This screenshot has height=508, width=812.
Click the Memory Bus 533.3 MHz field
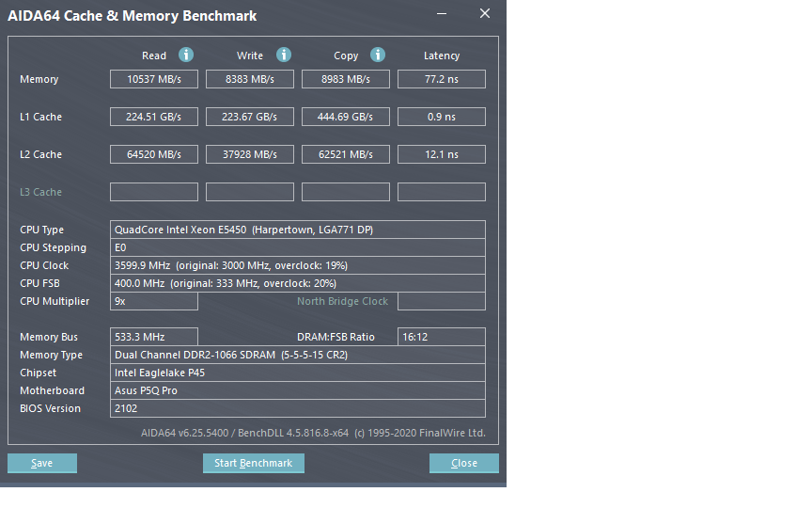point(154,337)
